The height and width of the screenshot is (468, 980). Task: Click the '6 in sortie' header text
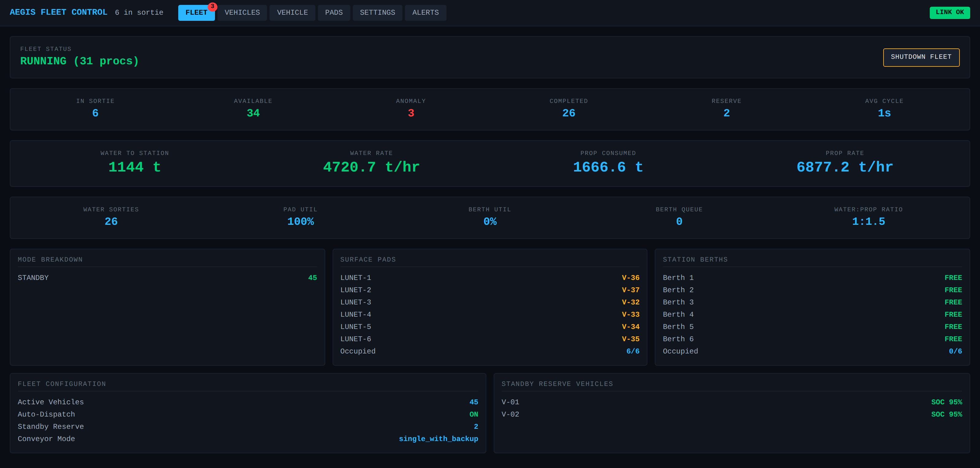tap(139, 13)
